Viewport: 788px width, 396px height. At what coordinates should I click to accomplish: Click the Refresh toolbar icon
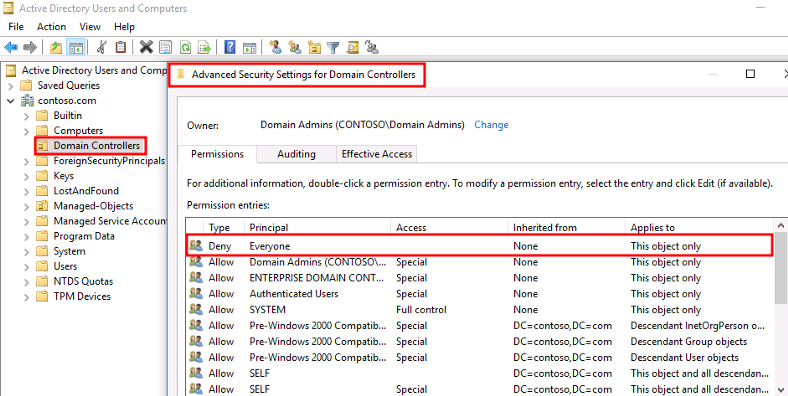[185, 48]
